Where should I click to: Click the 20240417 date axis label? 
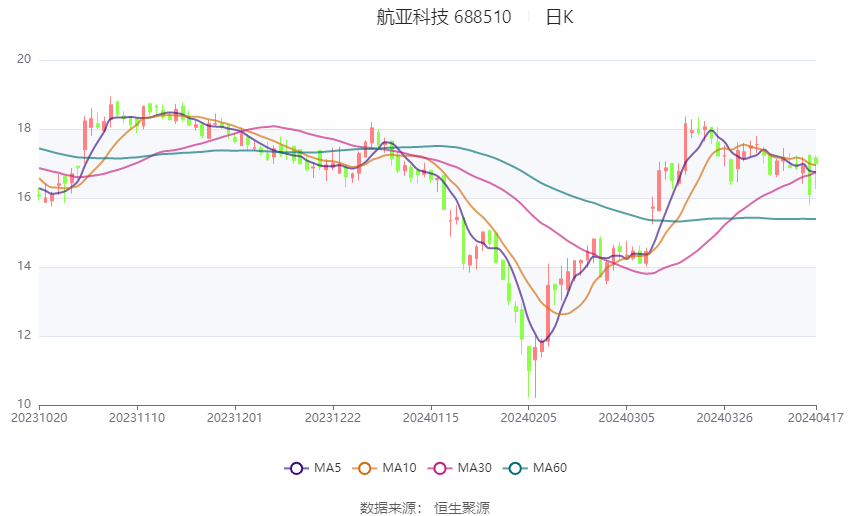(815, 418)
